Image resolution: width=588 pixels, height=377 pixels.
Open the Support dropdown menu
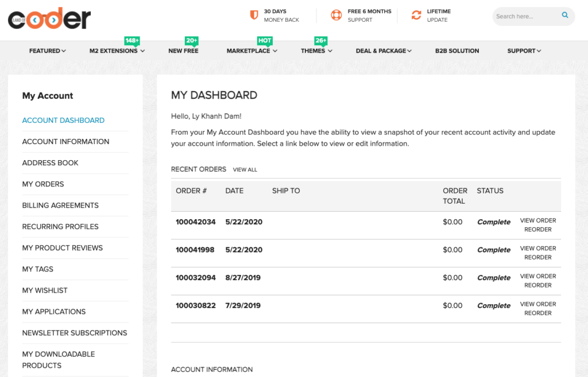pyautogui.click(x=524, y=51)
